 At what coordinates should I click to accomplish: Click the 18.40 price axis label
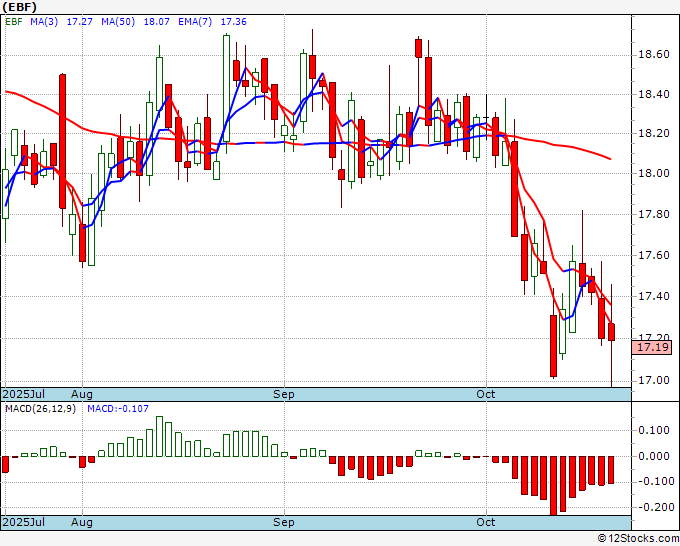click(x=654, y=94)
